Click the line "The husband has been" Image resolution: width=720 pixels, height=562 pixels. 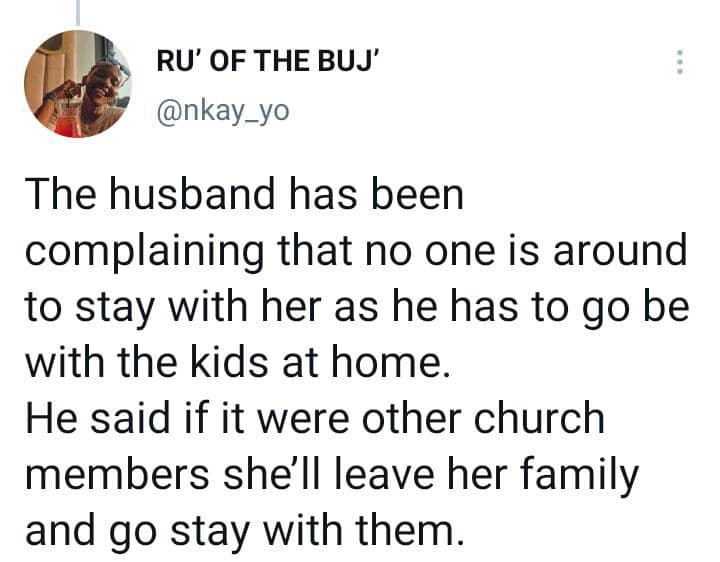pos(245,194)
